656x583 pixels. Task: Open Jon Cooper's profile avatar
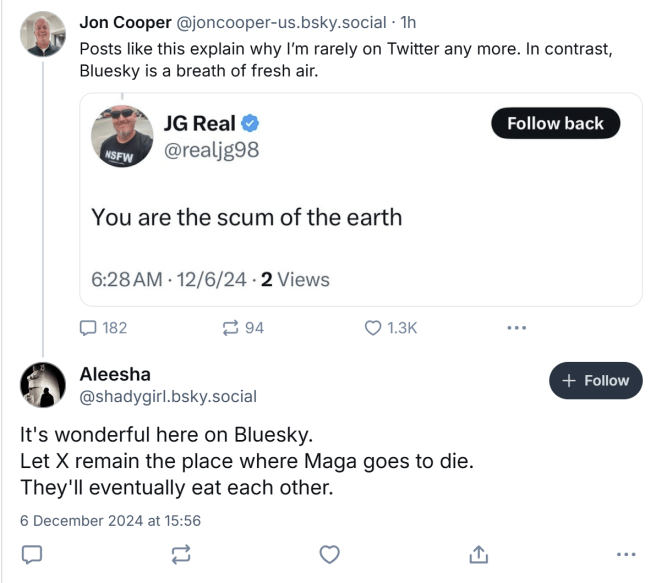(x=44, y=33)
